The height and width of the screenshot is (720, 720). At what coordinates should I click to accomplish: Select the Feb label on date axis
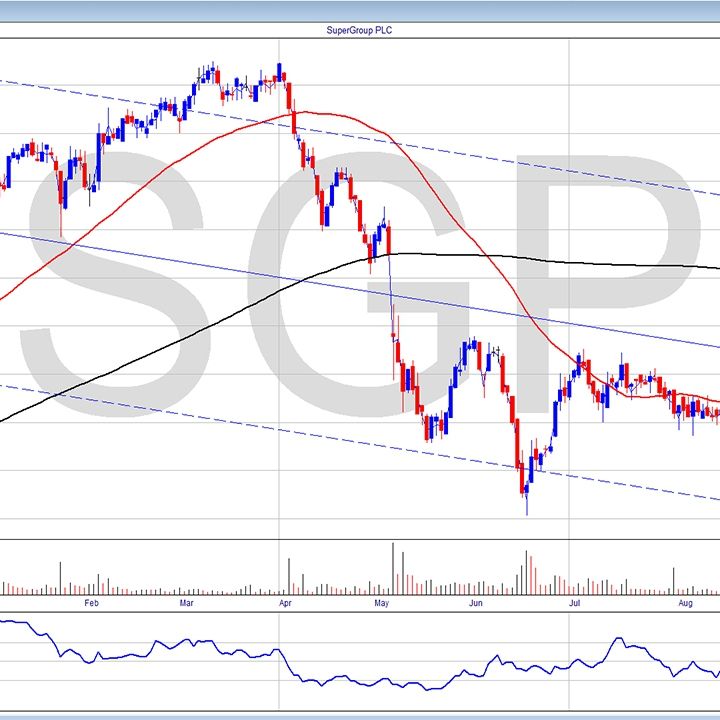click(91, 603)
